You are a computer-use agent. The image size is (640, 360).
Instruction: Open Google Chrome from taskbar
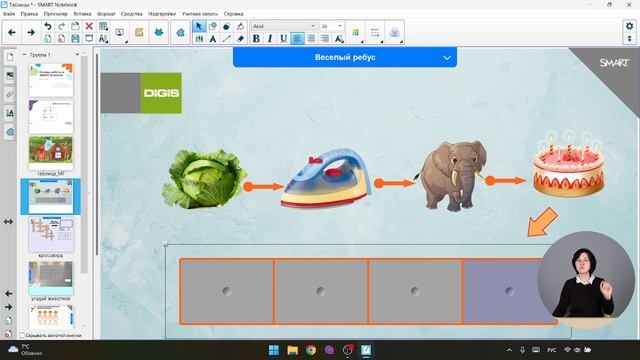tap(311, 350)
